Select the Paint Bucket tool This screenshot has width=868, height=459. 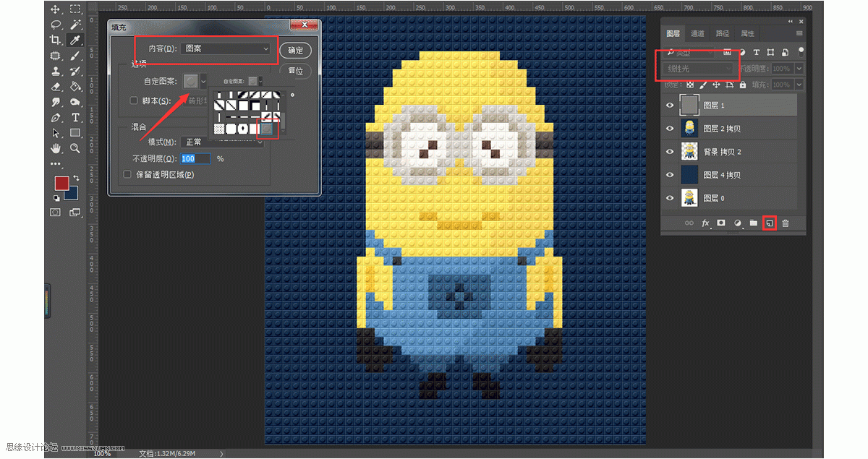[75, 87]
